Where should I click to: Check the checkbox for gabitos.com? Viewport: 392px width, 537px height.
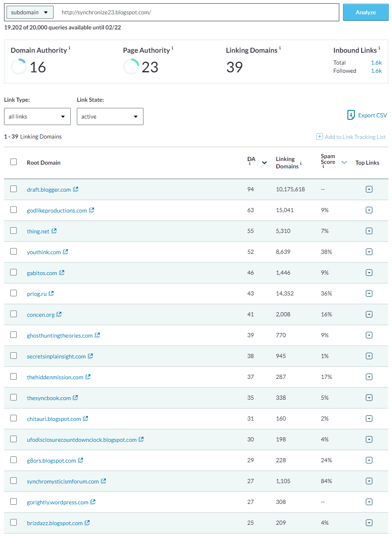(13, 272)
